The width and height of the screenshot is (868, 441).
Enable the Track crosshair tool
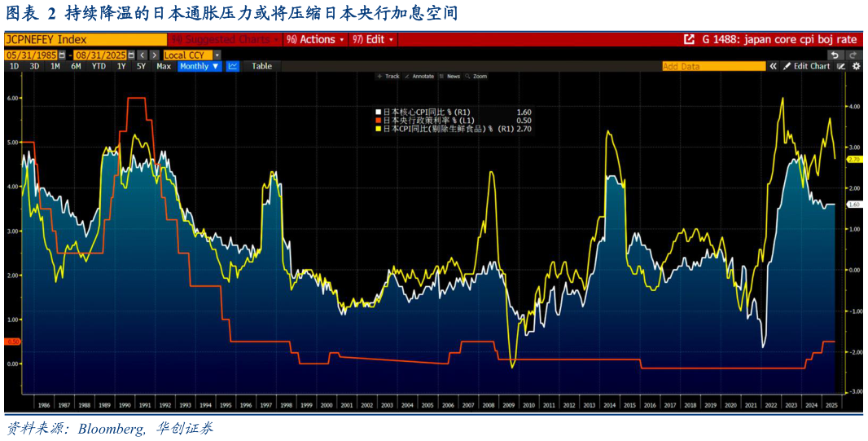tap(388, 76)
